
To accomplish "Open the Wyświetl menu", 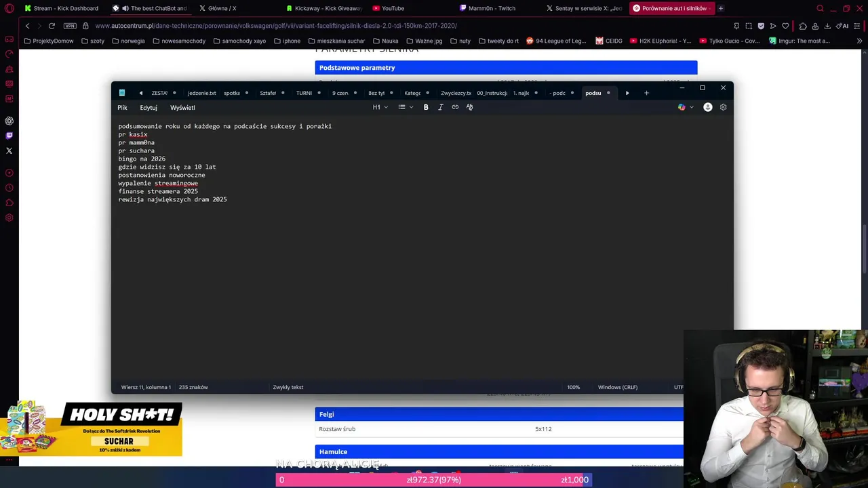I will [x=182, y=107].
